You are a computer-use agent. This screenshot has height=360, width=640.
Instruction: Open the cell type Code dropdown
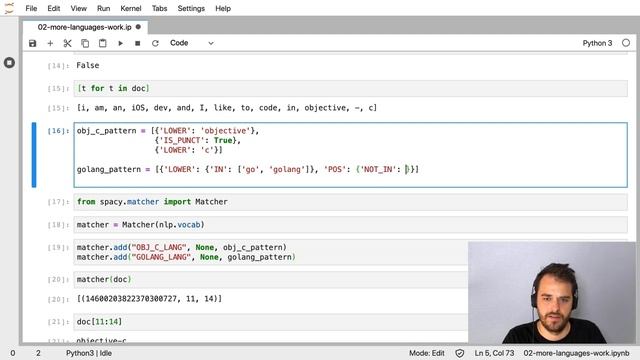tap(191, 43)
